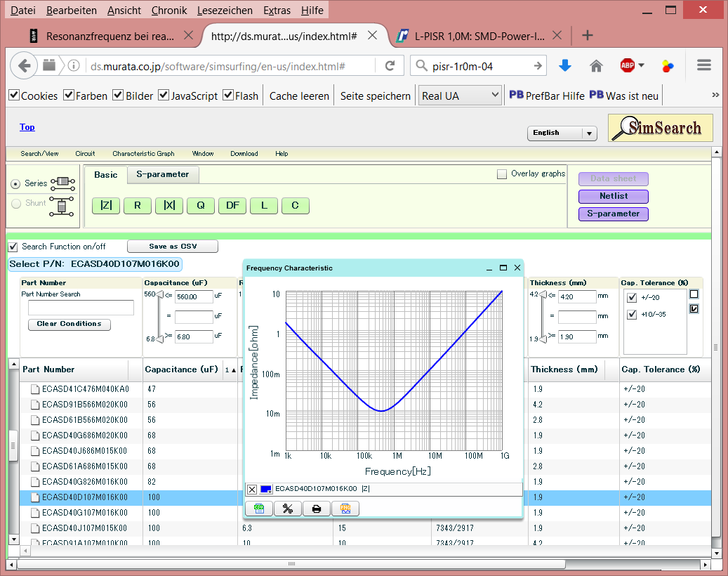728x576 pixels.
Task: Toggle JavaScript checkbox in PrefBar
Action: (x=164, y=96)
